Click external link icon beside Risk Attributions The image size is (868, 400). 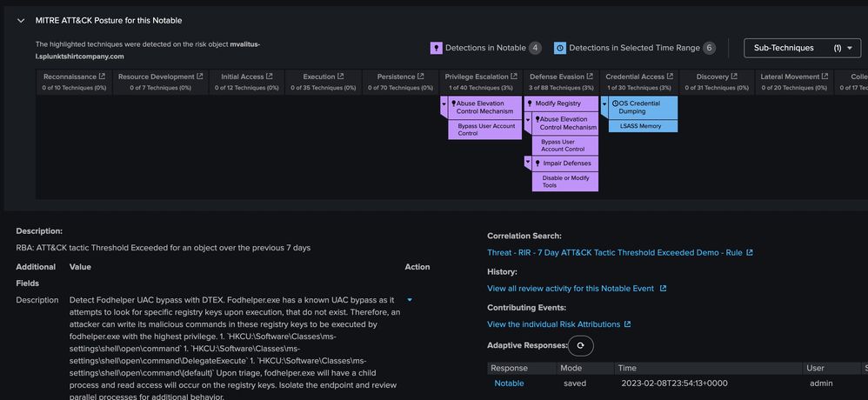click(x=627, y=324)
